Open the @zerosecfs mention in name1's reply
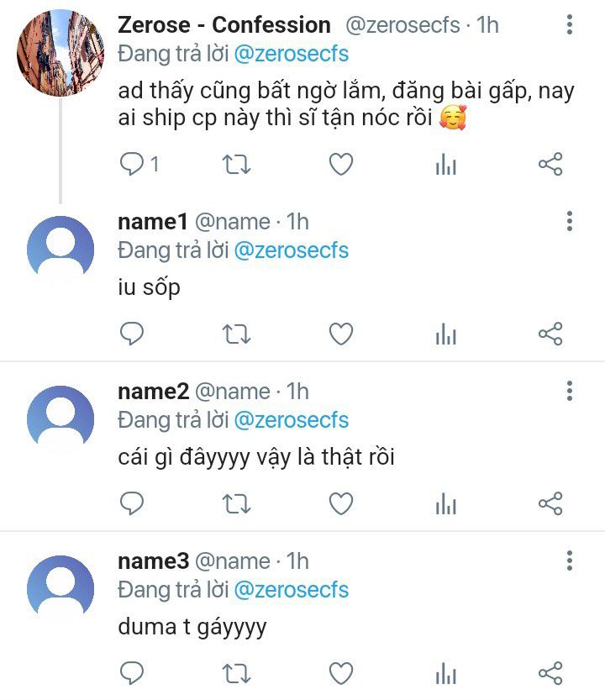 [x=291, y=250]
